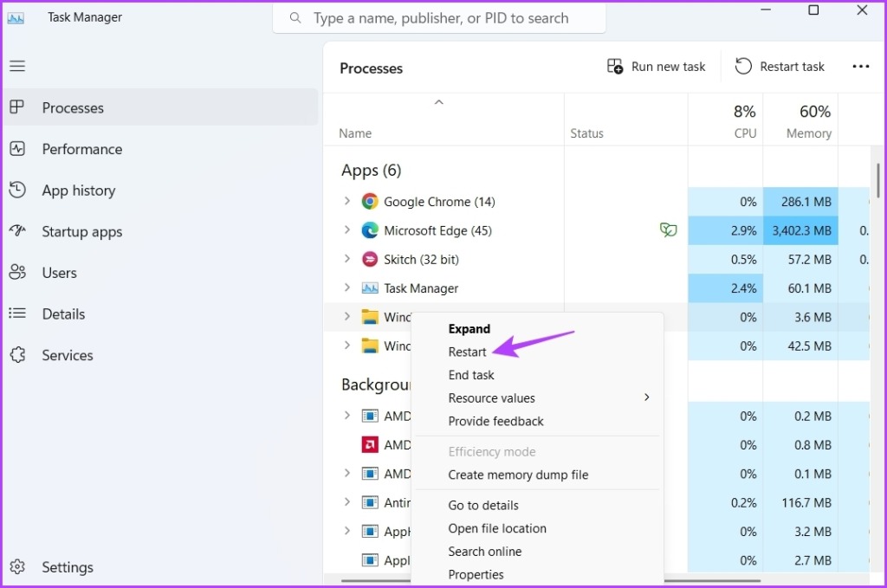Select the Users sidebar icon
This screenshot has width=887, height=588.
pos(19,273)
